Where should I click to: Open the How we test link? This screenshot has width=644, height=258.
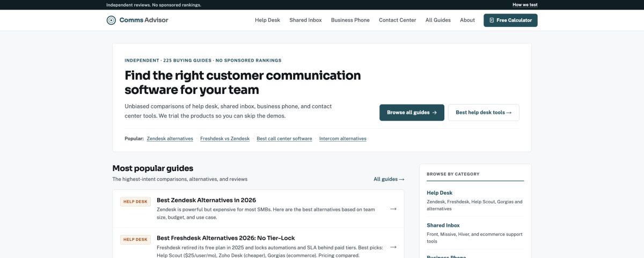[x=525, y=5]
